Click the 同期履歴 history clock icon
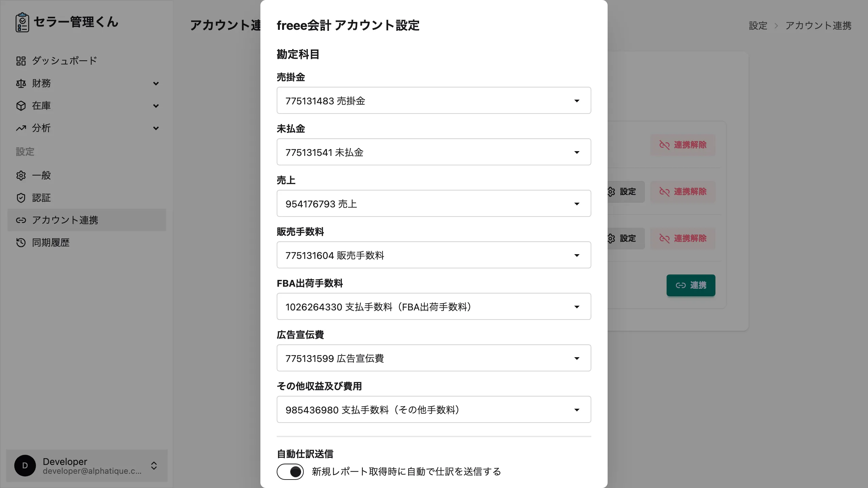868x488 pixels. (21, 243)
